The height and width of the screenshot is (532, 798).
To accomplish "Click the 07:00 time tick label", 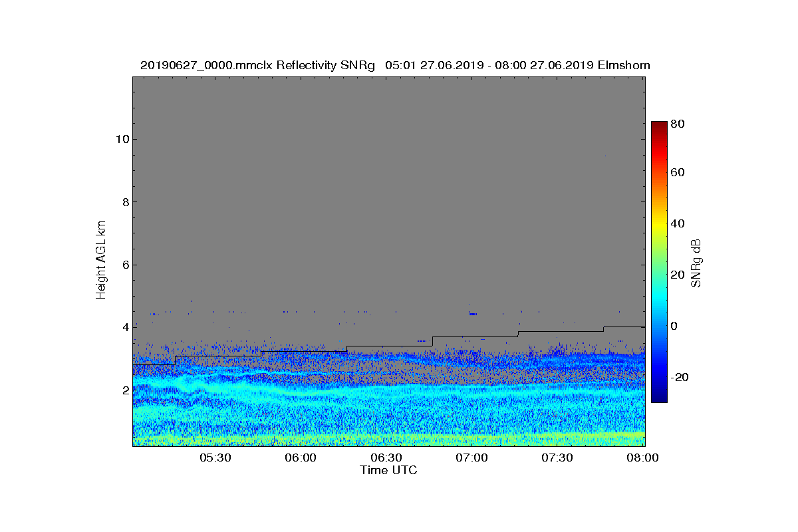I will (x=472, y=458).
